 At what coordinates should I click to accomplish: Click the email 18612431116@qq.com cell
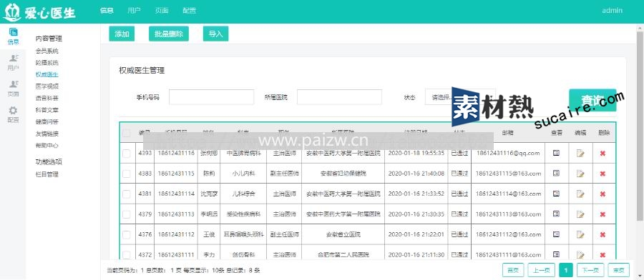pyautogui.click(x=508, y=153)
